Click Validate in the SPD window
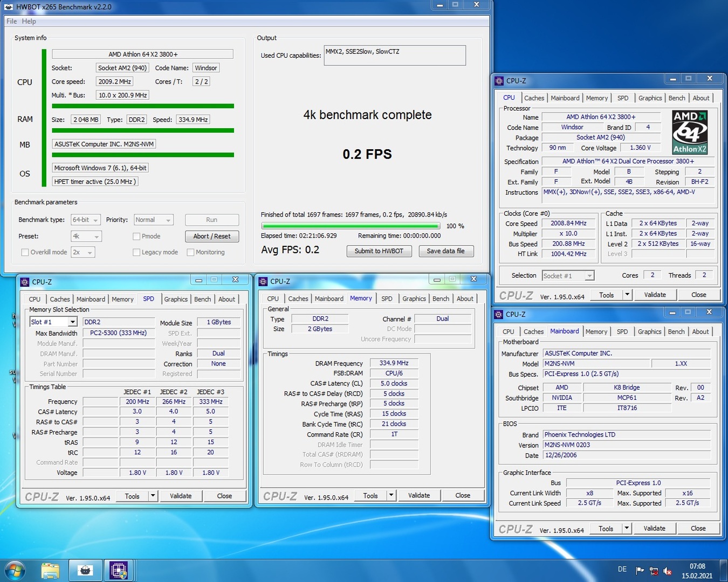This screenshot has width=728, height=582. click(181, 496)
